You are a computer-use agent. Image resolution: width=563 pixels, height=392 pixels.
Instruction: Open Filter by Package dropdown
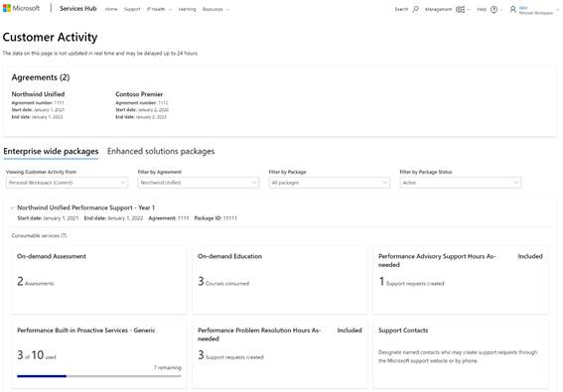[330, 183]
